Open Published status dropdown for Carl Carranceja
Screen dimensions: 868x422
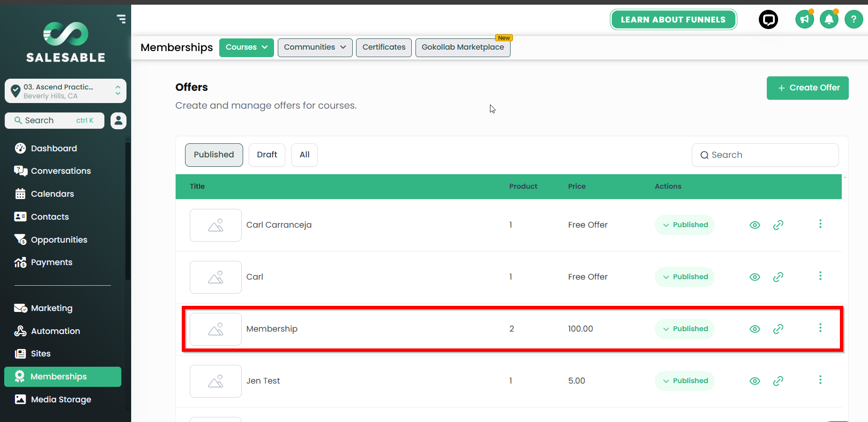[x=685, y=225]
